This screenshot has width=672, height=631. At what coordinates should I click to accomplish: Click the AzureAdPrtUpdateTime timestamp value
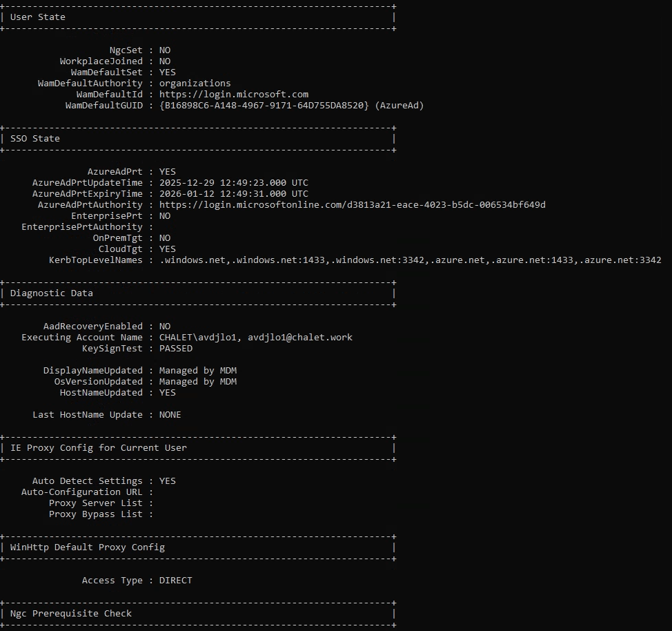point(234,183)
